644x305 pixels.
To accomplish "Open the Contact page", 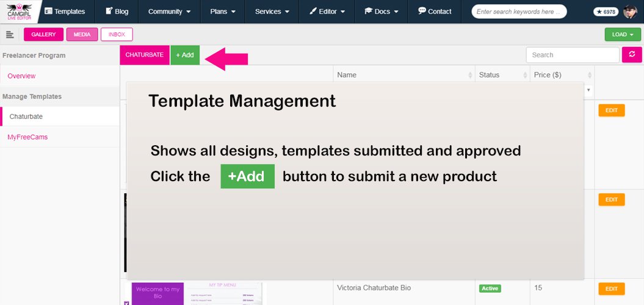I will [435, 12].
